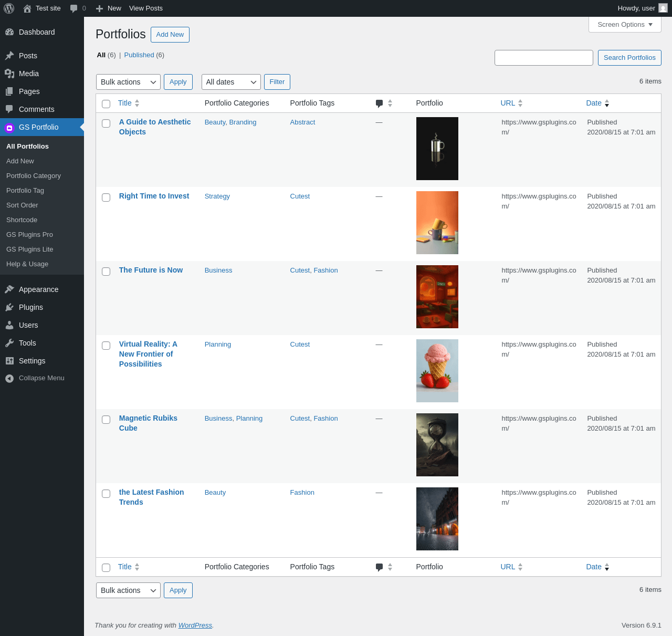This screenshot has height=636, width=672.
Task: Click the Media icon in sidebar
Action: coord(9,74)
